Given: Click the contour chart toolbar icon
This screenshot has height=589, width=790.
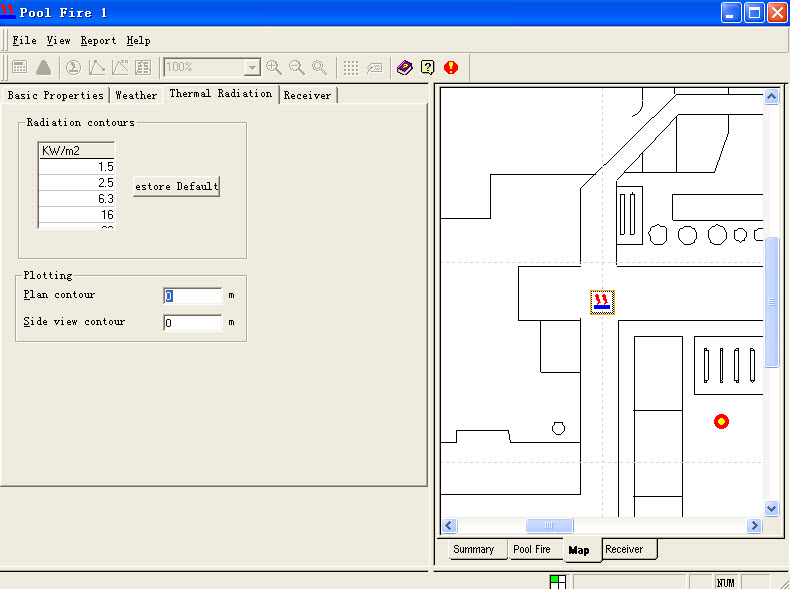Looking at the screenshot, I should click(x=120, y=68).
